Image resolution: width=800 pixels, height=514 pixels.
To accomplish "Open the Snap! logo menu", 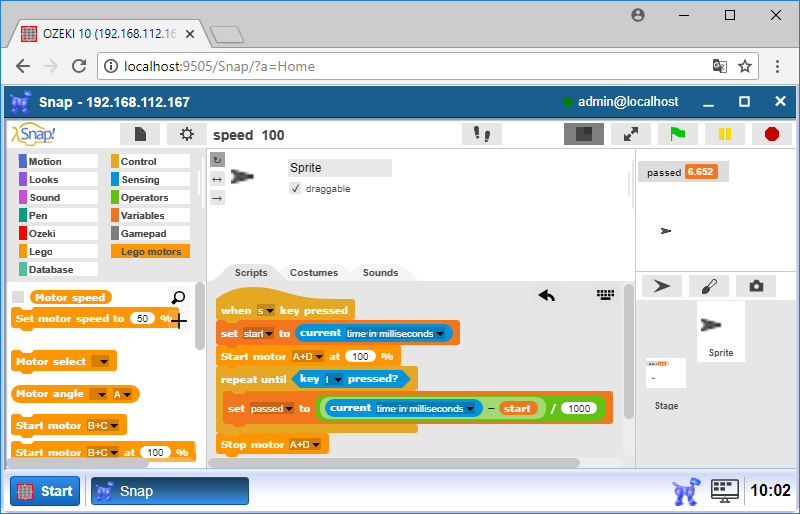I will (33, 134).
